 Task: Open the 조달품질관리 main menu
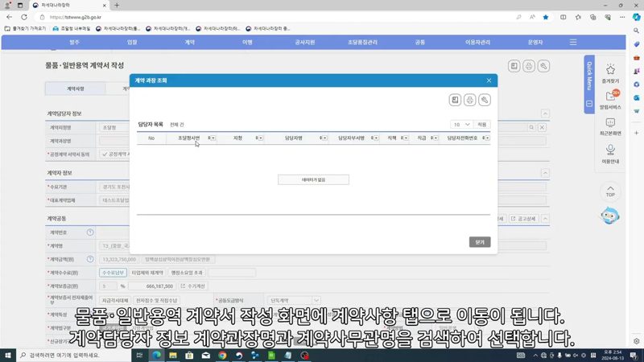[x=362, y=43]
